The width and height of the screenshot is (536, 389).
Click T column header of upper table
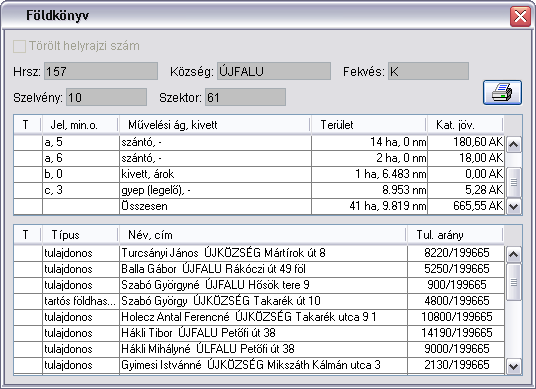pyautogui.click(x=27, y=125)
